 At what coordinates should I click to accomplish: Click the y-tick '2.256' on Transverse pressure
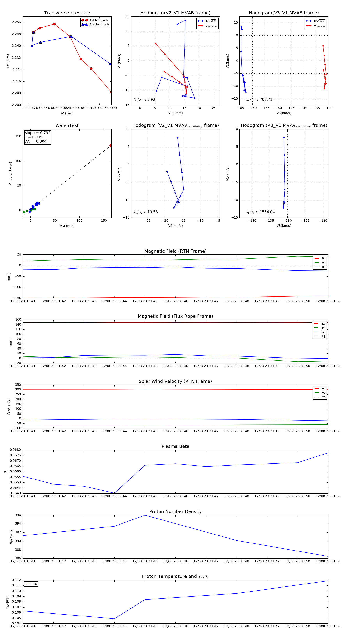[17, 22]
